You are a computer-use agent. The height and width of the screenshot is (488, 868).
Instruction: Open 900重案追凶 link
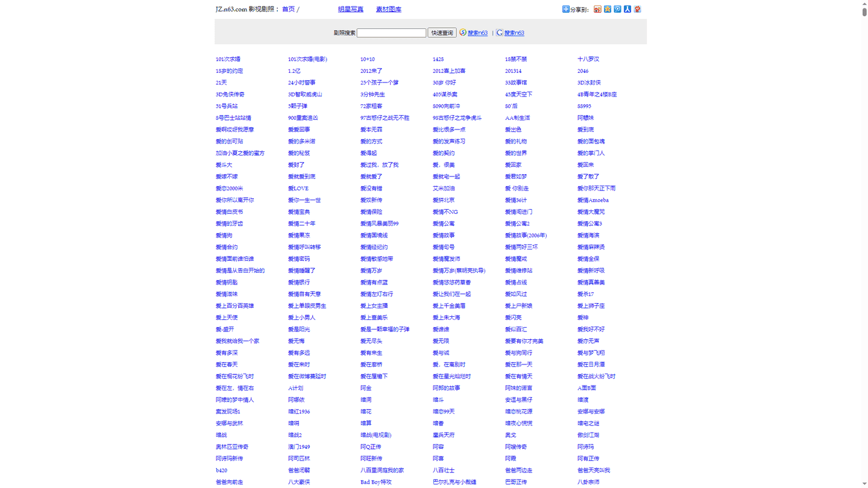coord(303,118)
